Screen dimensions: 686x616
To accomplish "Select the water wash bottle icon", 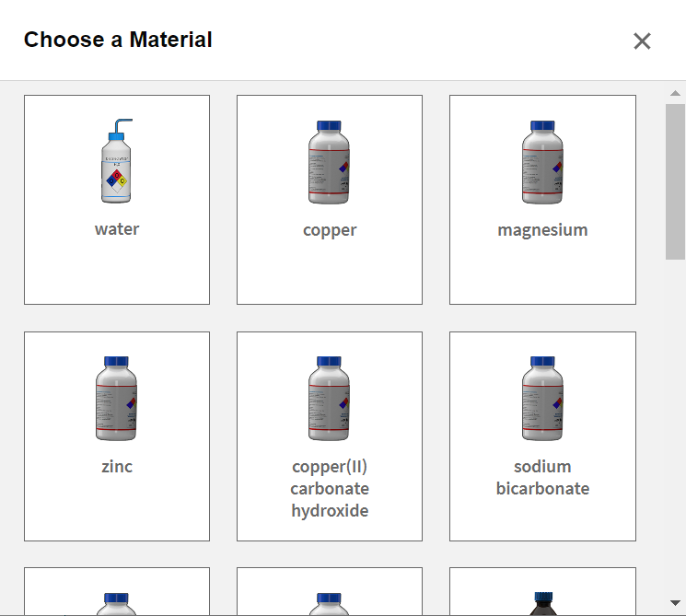I will click(117, 162).
